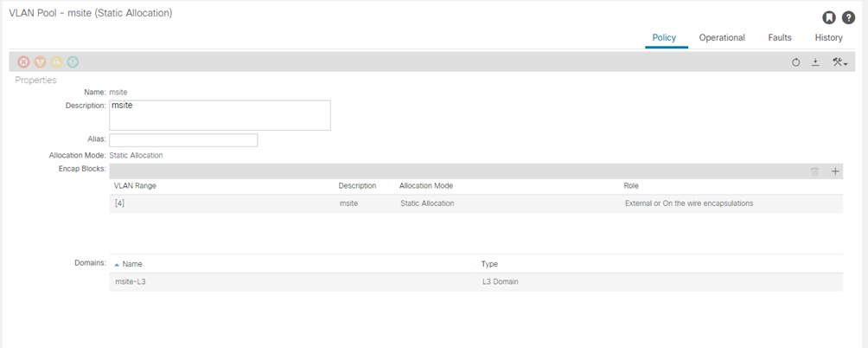Click the yellow minor faults icon
868x348 pixels.
pos(56,61)
